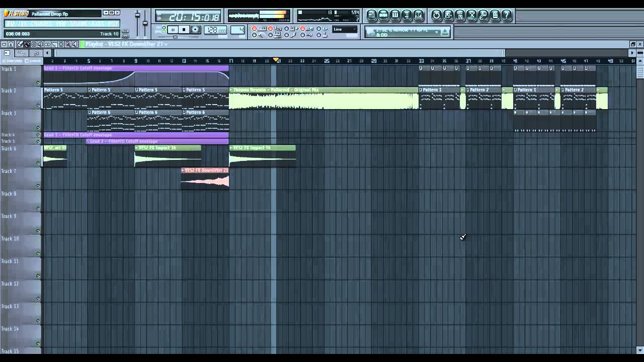Click the transport Stop button
The width and height of the screenshot is (644, 362).
(184, 30)
